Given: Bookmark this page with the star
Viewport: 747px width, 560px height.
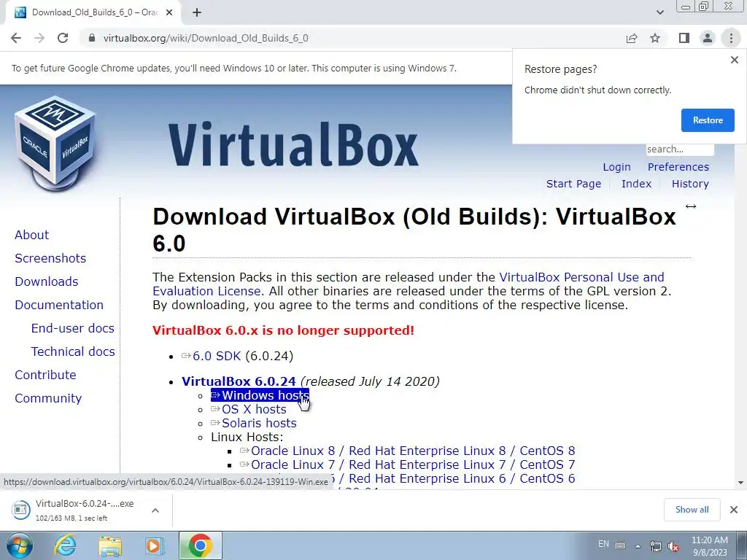Looking at the screenshot, I should coord(655,38).
